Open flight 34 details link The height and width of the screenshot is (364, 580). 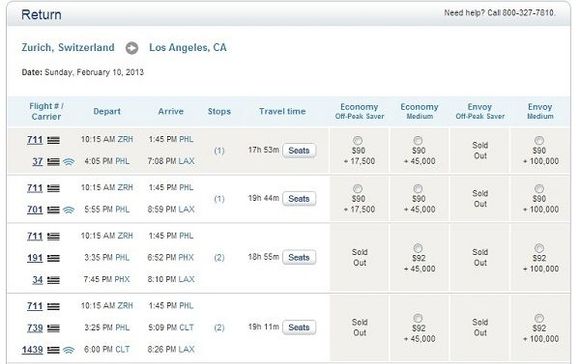37,280
